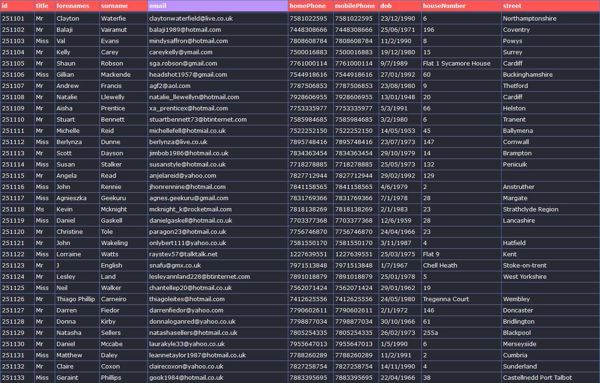Click the houseNumber cell 255a
Viewport: 600px width, 383px height.
tap(461, 332)
